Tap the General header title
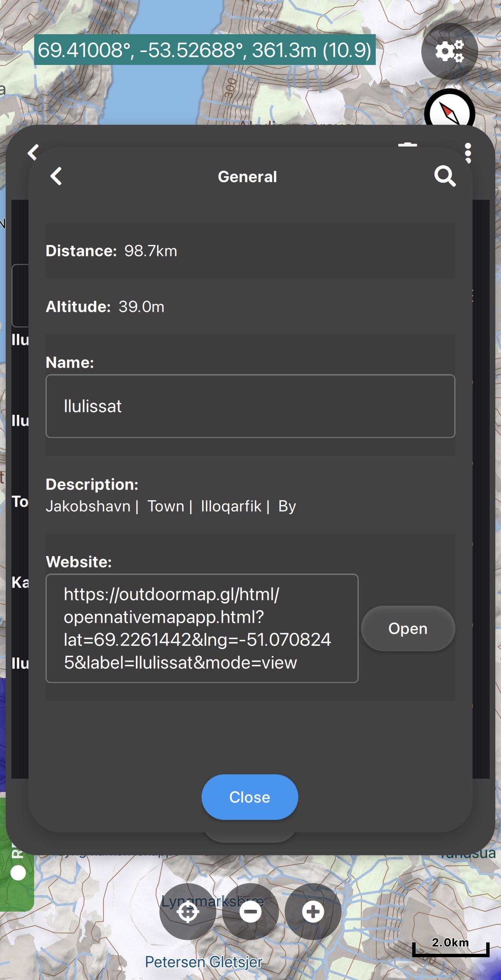 click(247, 177)
